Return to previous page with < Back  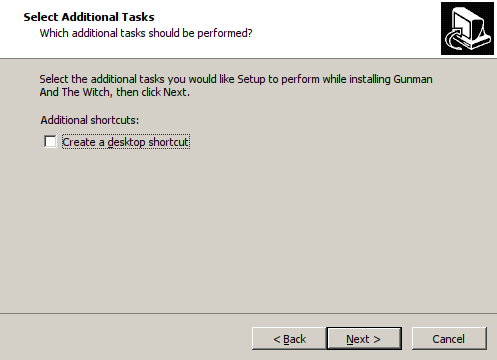coord(289,338)
